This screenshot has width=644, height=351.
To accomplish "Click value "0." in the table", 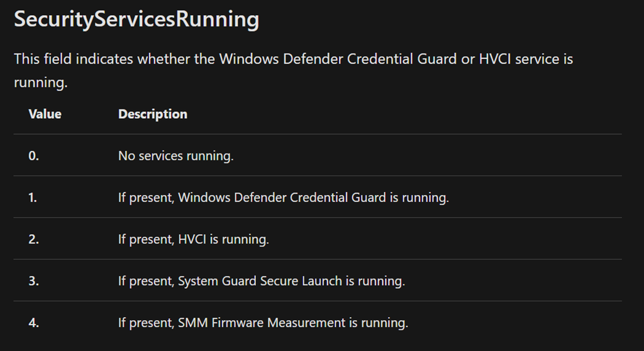I will click(x=34, y=155).
